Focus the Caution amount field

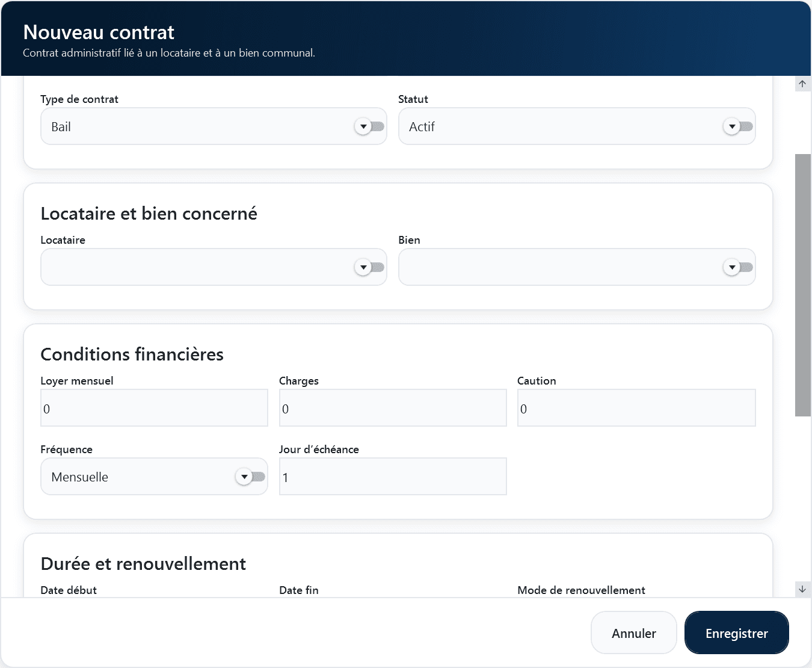636,408
